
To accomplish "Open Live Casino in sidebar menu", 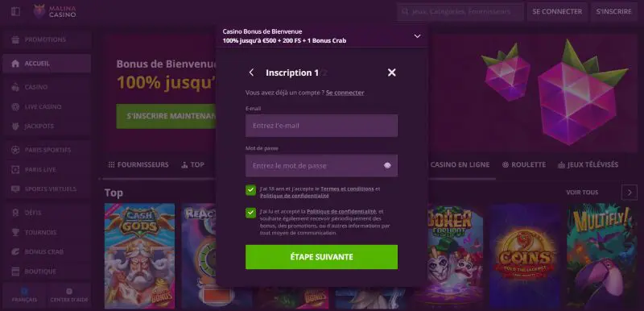I will pos(47,107).
